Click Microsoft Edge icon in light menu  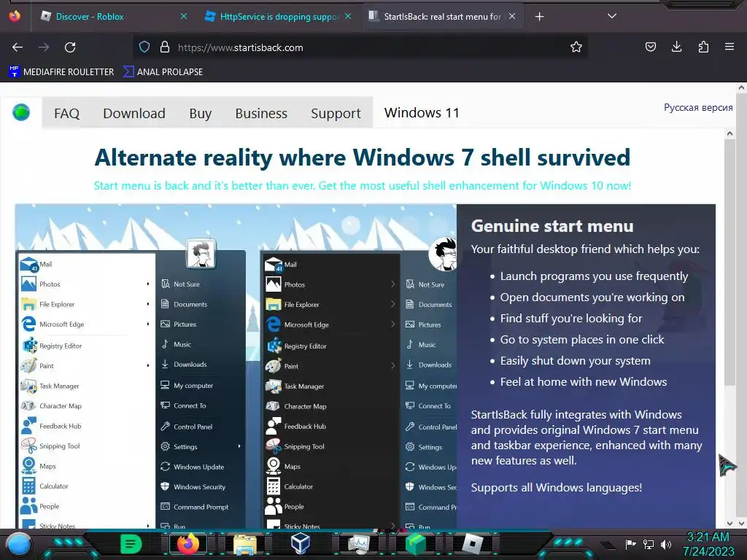(28, 324)
